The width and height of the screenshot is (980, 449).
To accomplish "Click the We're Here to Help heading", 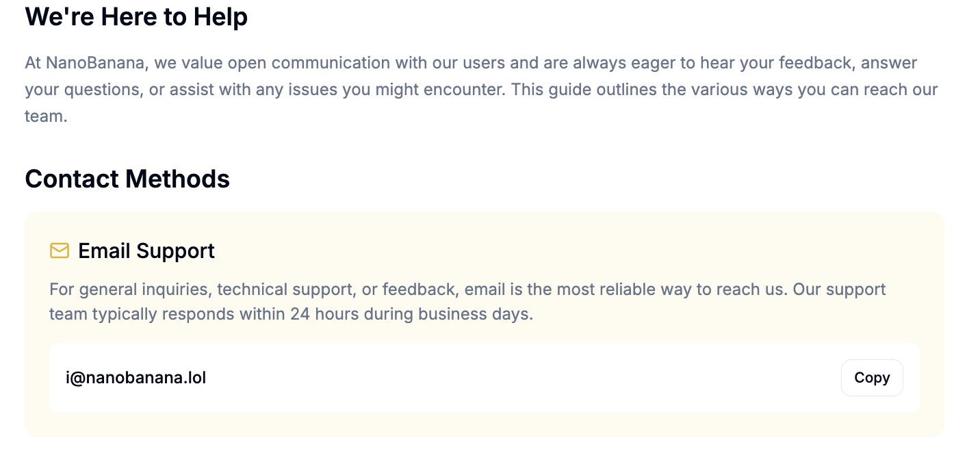I will click(136, 17).
